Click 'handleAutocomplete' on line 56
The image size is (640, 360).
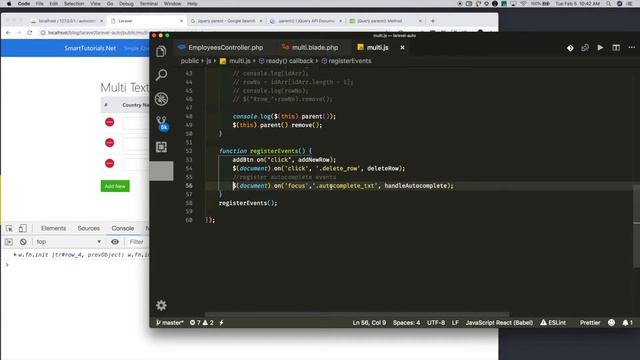[416, 186]
